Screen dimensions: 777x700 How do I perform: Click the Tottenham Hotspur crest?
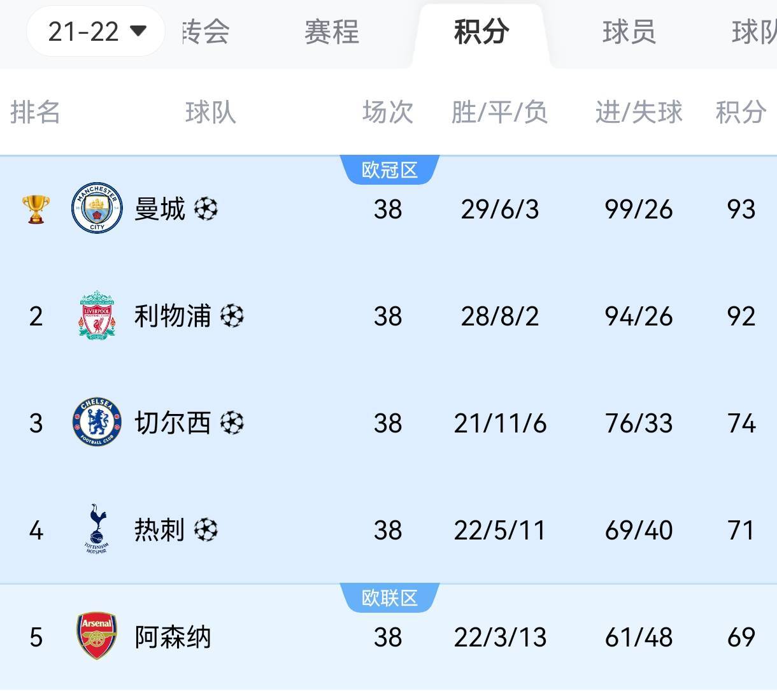pyautogui.click(x=97, y=529)
